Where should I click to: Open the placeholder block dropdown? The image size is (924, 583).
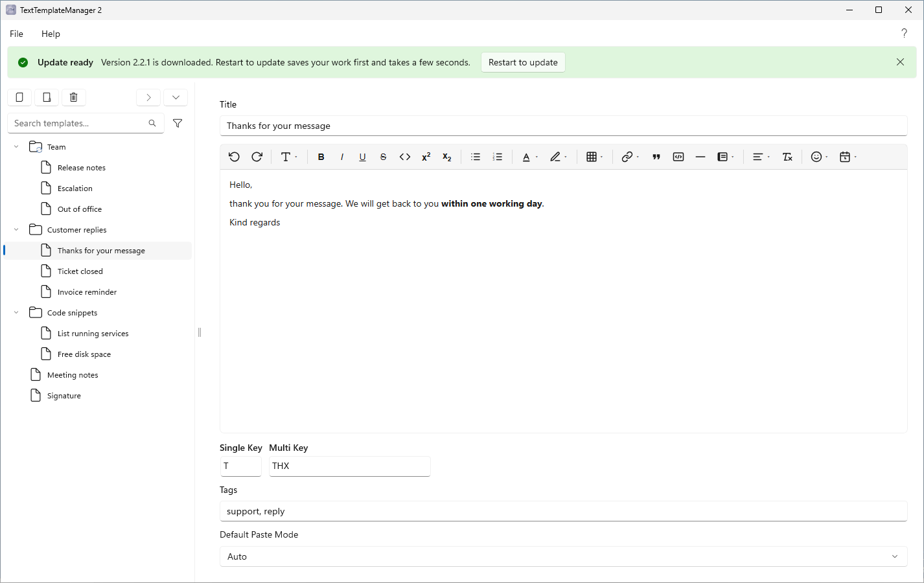point(726,157)
